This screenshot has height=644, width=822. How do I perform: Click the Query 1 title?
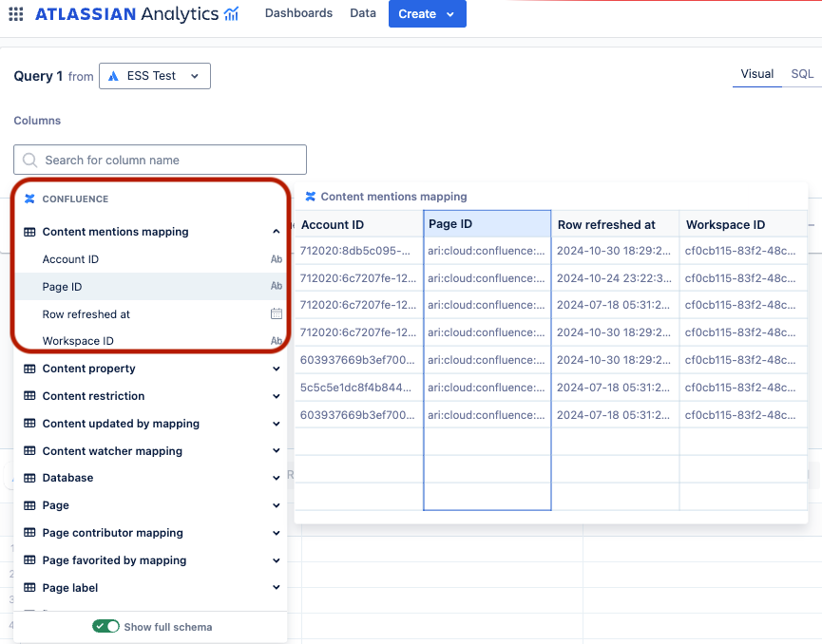click(38, 76)
